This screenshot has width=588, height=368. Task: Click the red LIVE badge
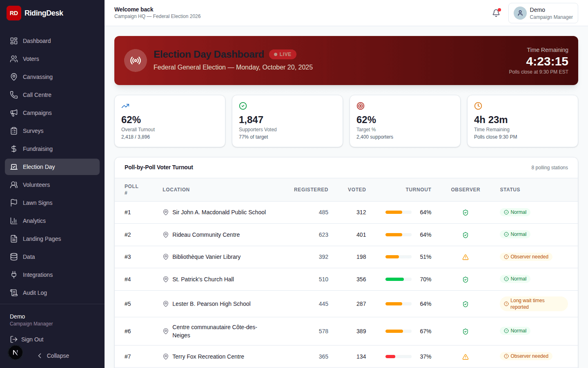click(x=283, y=54)
